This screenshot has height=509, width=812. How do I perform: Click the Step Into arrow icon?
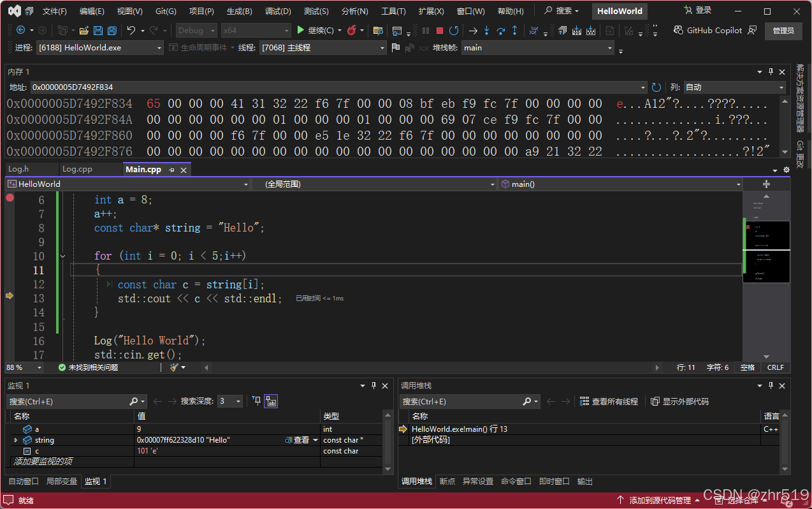[486, 30]
